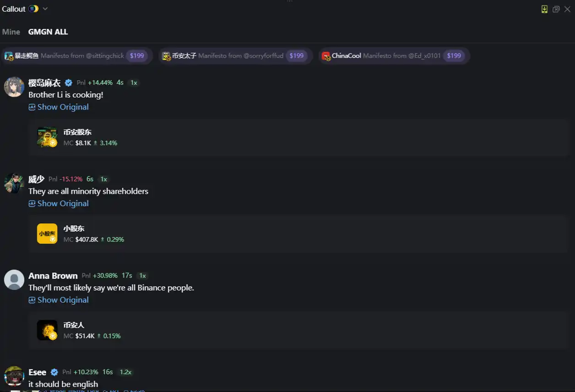Image resolution: width=575 pixels, height=392 pixels.
Task: Switch to the Mine tab
Action: pyautogui.click(x=11, y=32)
